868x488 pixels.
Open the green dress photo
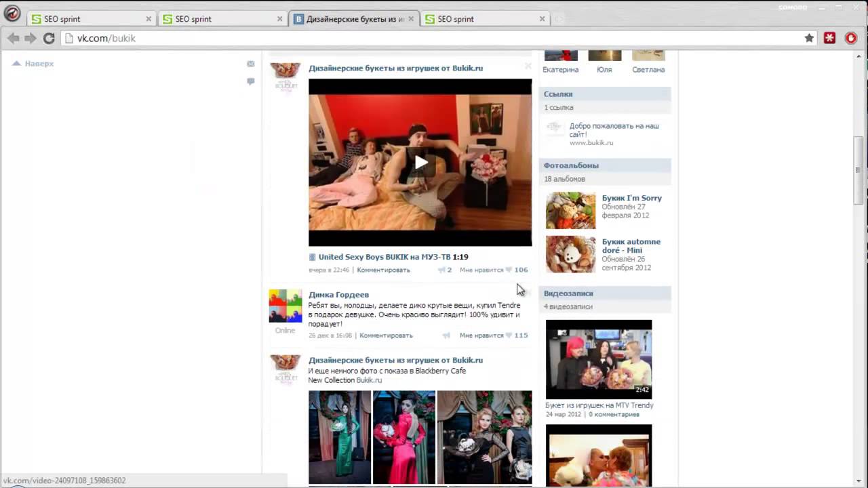tap(340, 437)
